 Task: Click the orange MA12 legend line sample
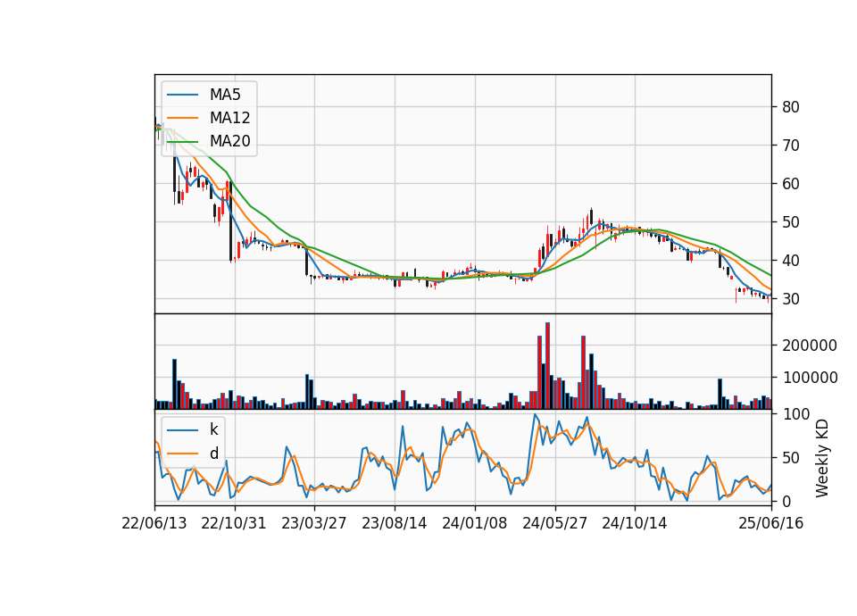click(182, 118)
